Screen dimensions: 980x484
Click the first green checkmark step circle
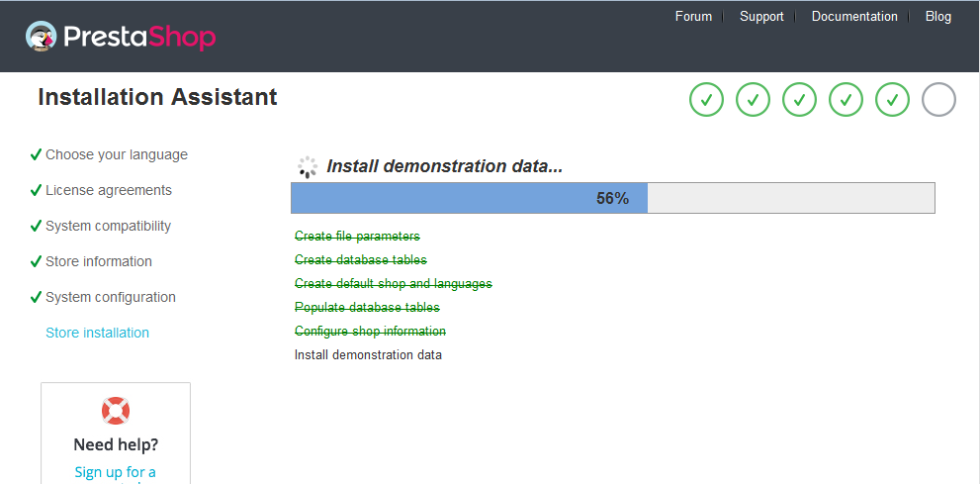pyautogui.click(x=706, y=100)
